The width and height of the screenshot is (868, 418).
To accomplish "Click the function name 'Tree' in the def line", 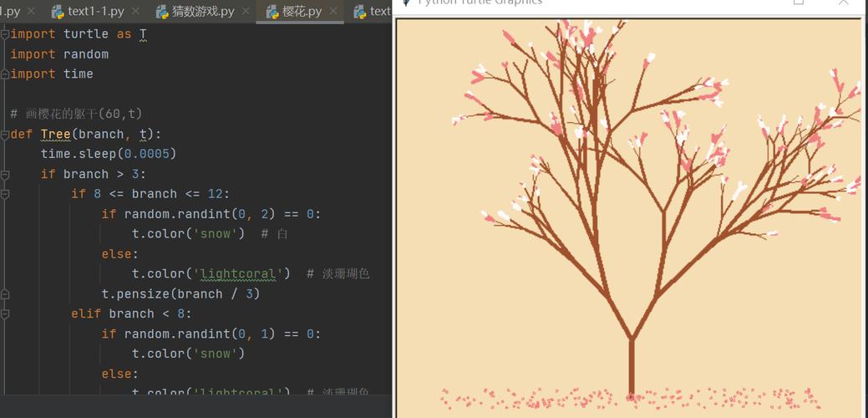I will pos(55,135).
